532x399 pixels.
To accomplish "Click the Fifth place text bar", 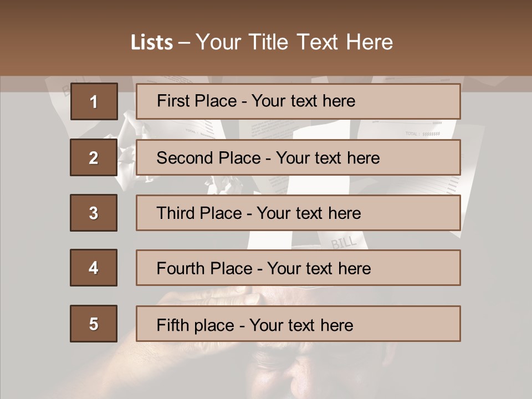I will click(x=298, y=324).
